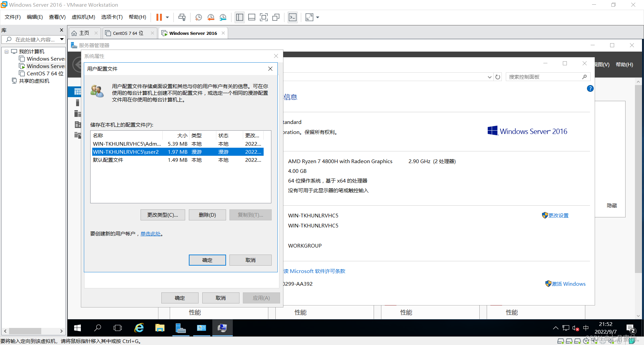The image size is (644, 345).
Task: Sort profiles by the 名称 column header
Action: click(127, 136)
